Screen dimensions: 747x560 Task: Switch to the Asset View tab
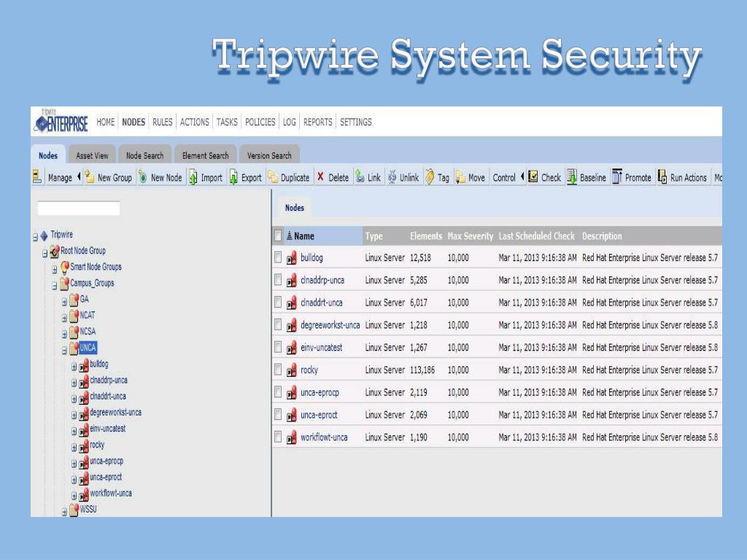[92, 155]
